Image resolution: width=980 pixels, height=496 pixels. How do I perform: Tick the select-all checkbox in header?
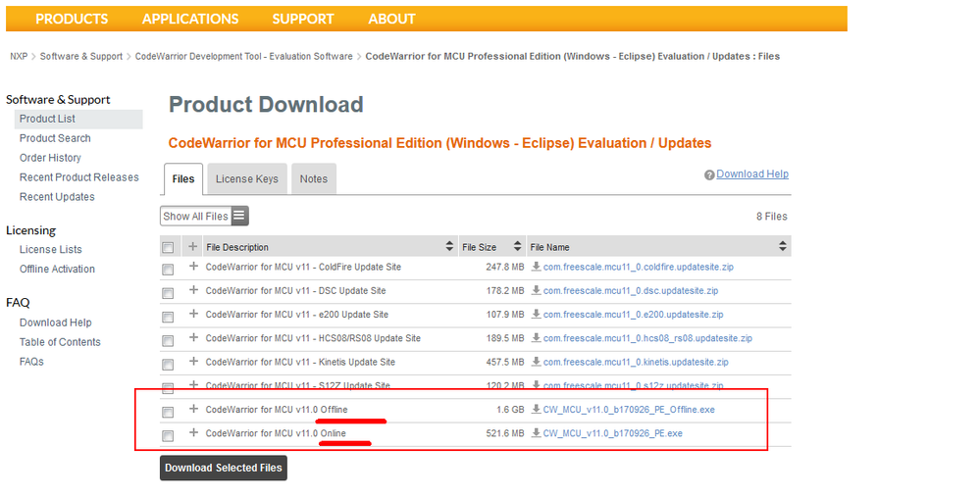(x=168, y=247)
